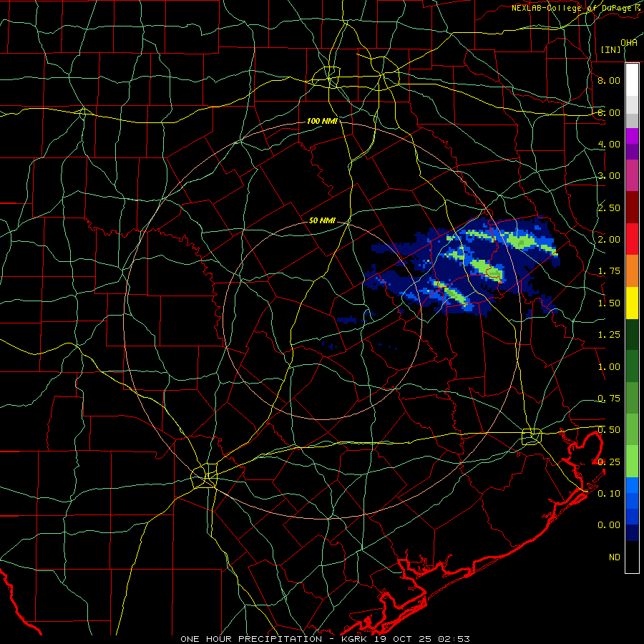This screenshot has width=644, height=644.
Task: Click the OHA product code label
Action: click(x=629, y=42)
